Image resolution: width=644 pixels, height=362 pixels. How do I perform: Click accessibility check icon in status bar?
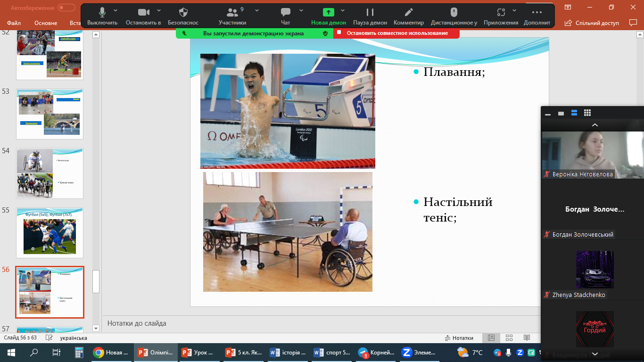pos(49,338)
